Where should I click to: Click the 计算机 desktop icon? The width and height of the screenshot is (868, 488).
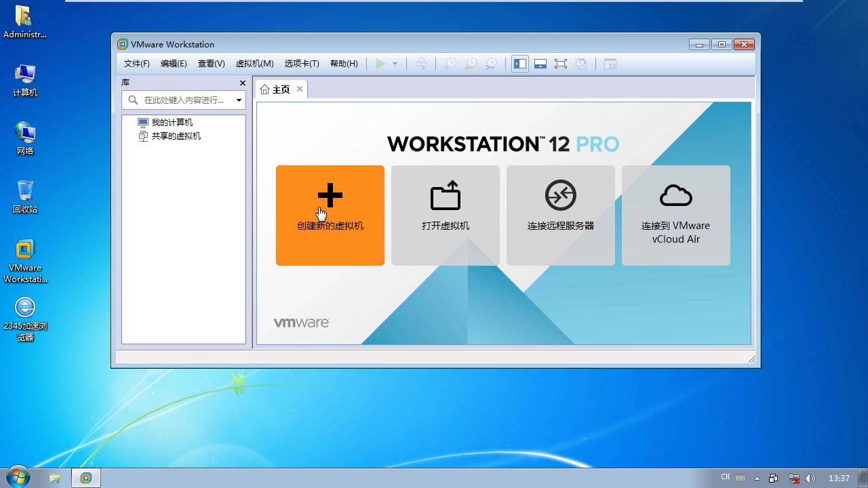[25, 81]
